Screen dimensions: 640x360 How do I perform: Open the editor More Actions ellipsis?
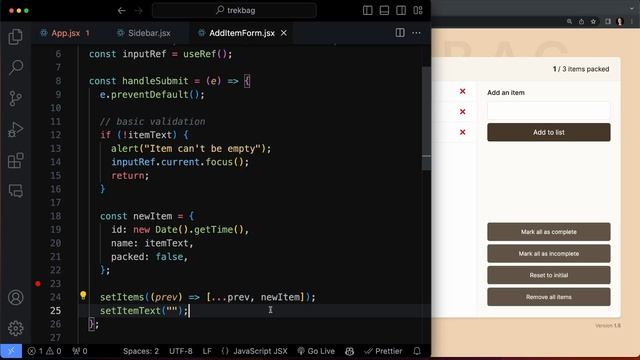(416, 33)
